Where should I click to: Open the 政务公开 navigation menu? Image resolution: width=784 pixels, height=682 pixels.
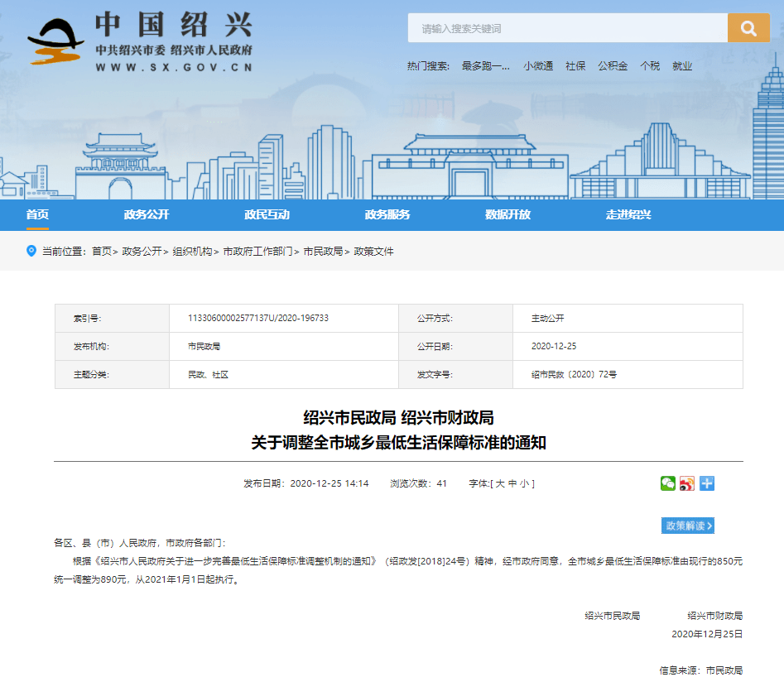(147, 215)
